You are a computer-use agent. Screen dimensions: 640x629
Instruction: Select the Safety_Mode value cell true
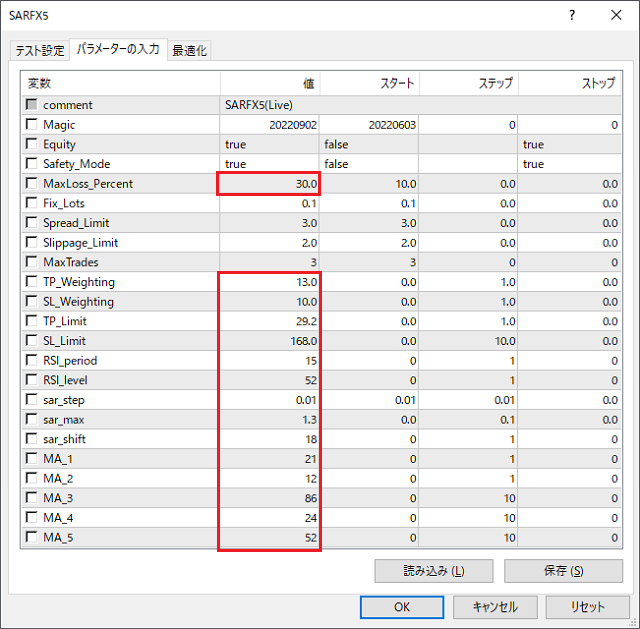point(269,164)
